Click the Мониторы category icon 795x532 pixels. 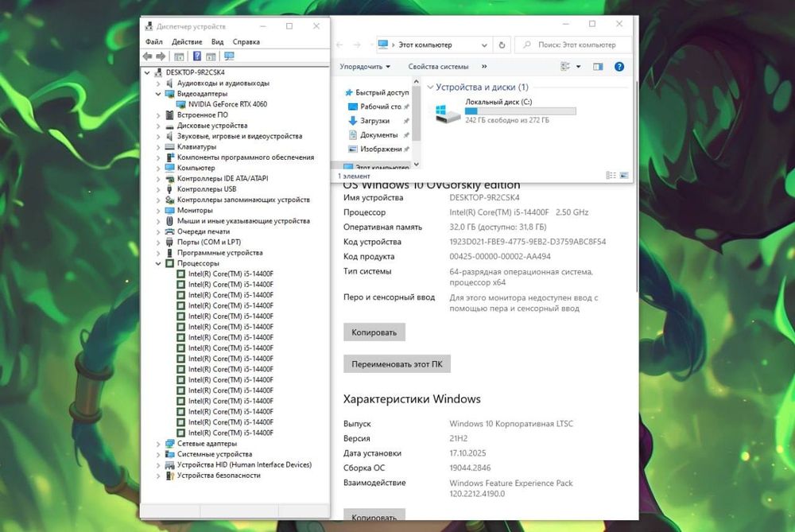point(169,210)
